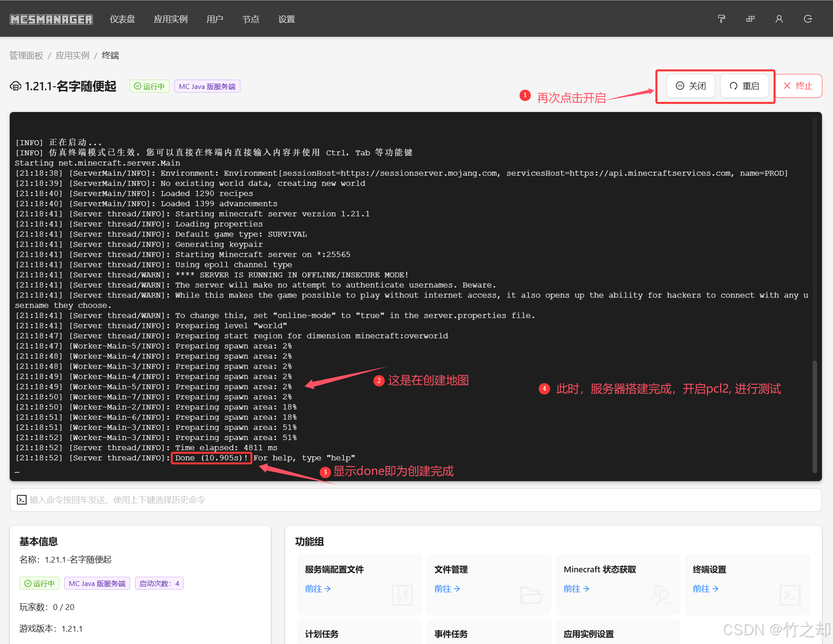The width and height of the screenshot is (833, 644).
Task: Open the 计划任务 card
Action: pyautogui.click(x=359, y=632)
